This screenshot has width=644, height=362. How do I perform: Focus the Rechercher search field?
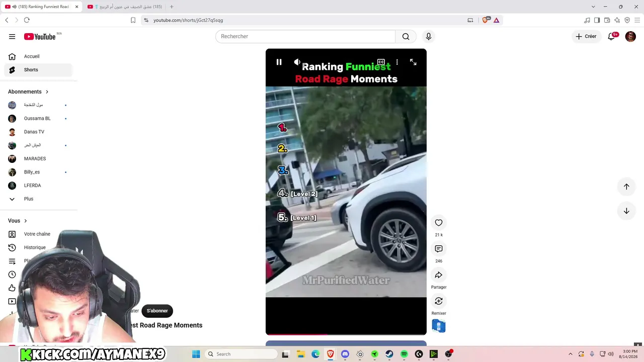pyautogui.click(x=305, y=36)
